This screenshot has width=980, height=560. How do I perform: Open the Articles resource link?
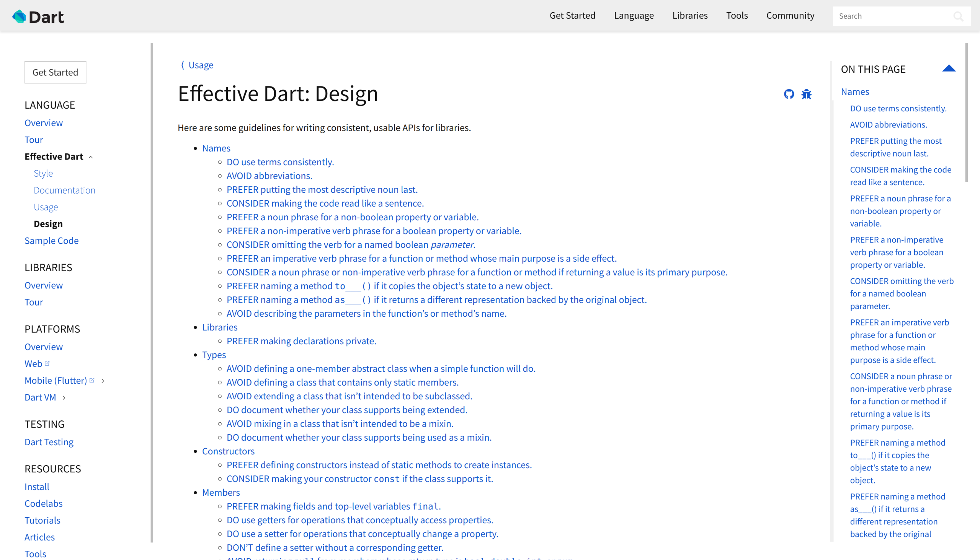tap(40, 537)
